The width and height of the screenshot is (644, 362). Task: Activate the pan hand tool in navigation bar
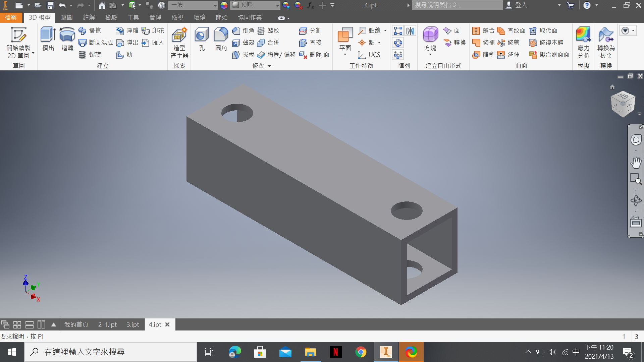[x=636, y=163]
